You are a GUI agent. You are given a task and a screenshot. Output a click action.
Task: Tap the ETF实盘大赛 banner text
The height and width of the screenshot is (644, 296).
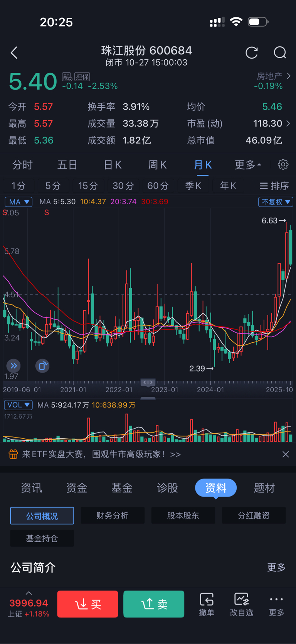click(101, 454)
